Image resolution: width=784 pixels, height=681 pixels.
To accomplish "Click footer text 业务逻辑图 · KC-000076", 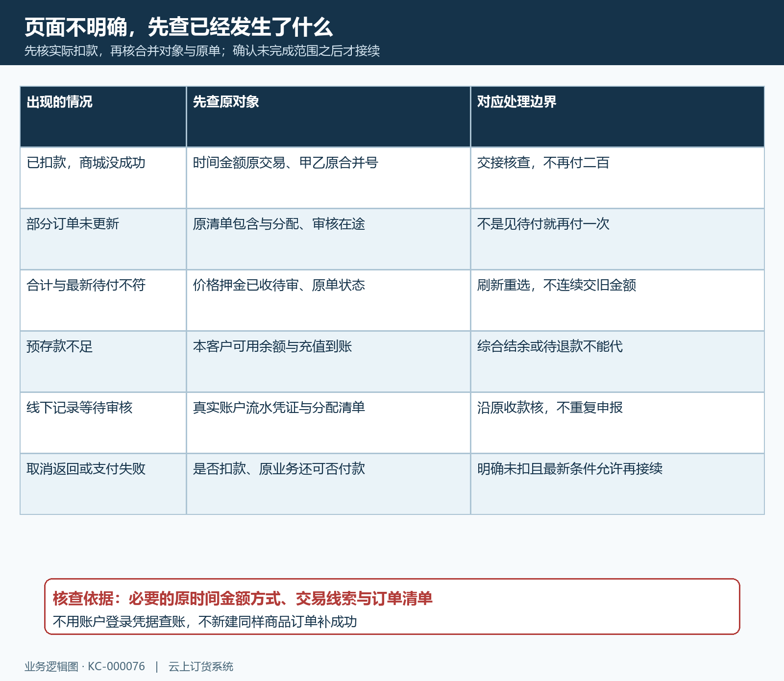I will click(85, 667).
